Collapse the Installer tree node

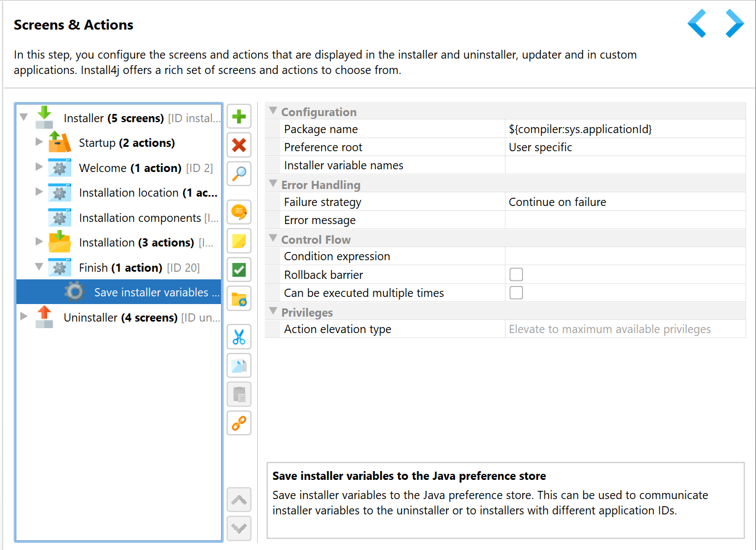24,117
